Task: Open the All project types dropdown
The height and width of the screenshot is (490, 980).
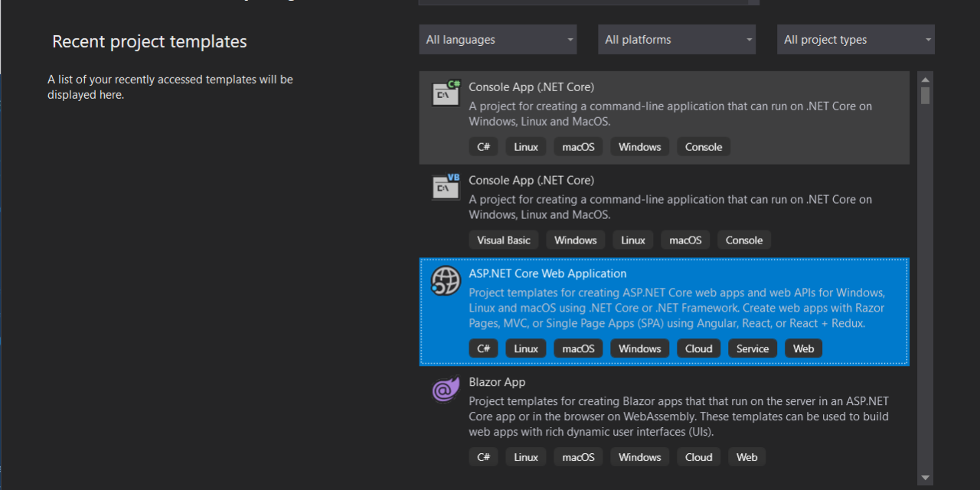Action: pos(856,40)
